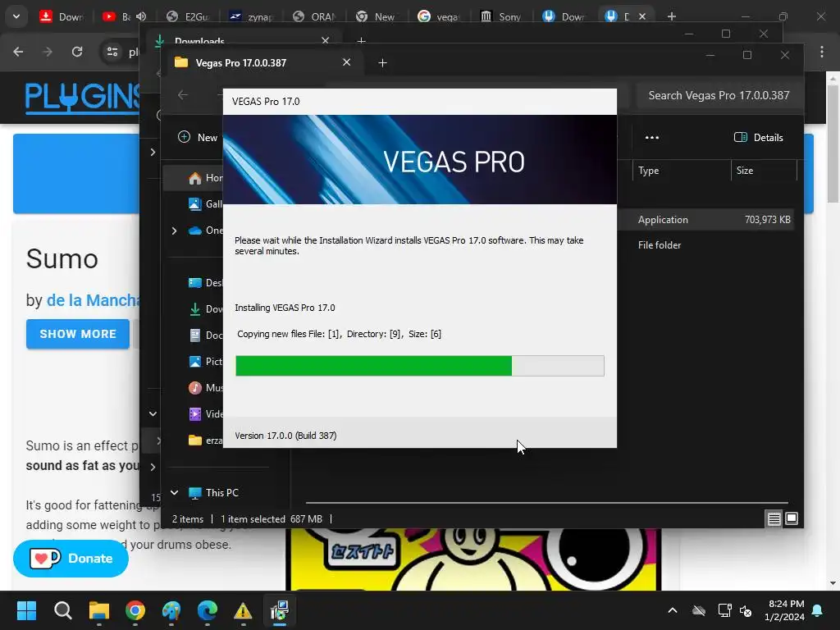This screenshot has height=630, width=840.
Task: Click VEGAS PRO banner image in installer
Action: (x=420, y=160)
